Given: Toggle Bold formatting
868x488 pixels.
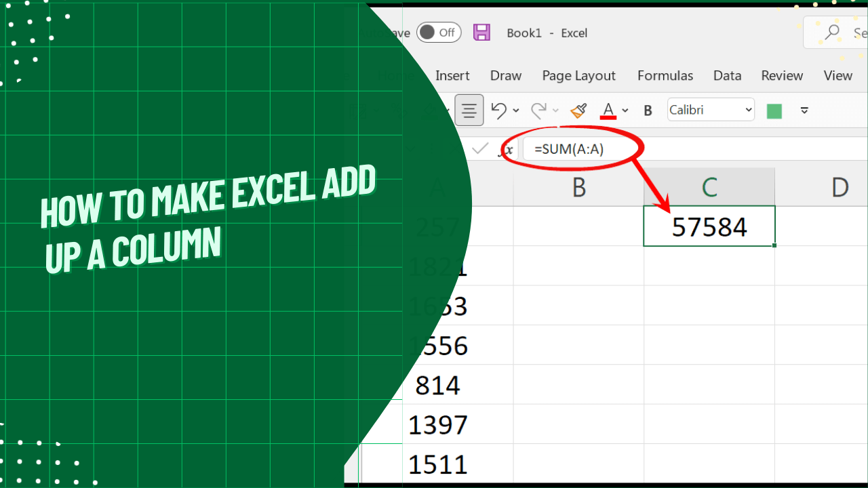Looking at the screenshot, I should pos(648,110).
